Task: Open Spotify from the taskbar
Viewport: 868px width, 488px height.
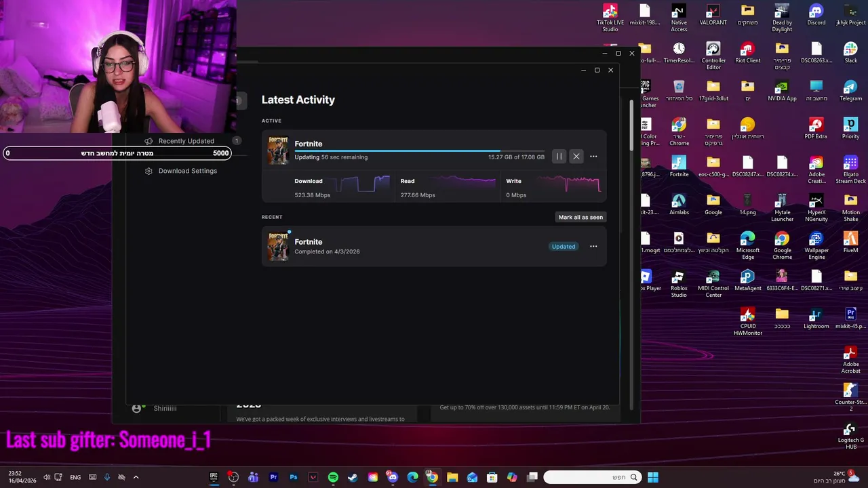Action: (x=333, y=477)
